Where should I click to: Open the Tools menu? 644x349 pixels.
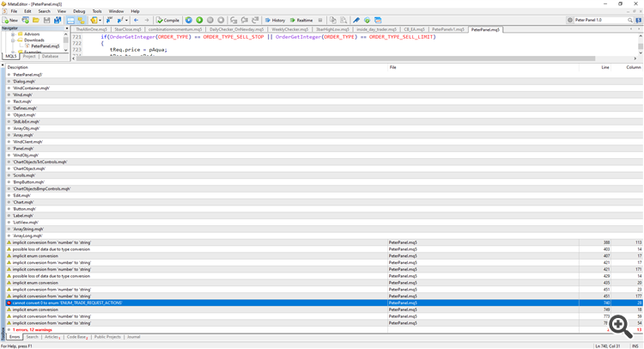97,11
